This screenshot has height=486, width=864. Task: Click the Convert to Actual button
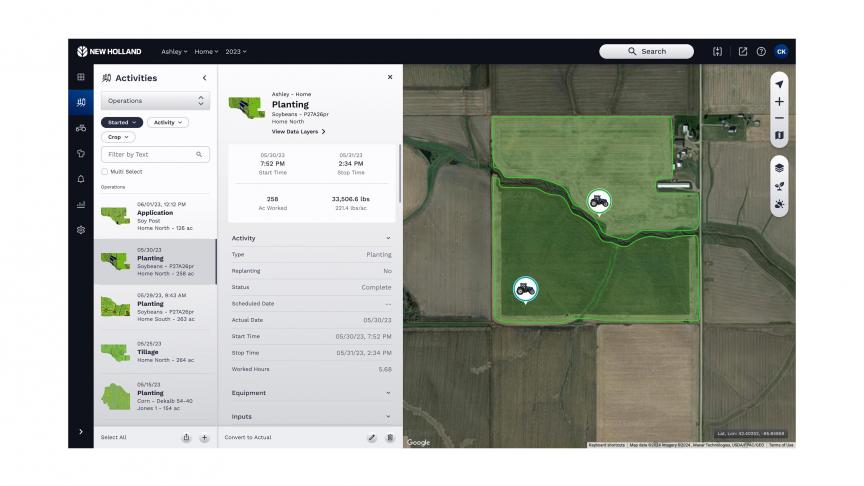tap(248, 438)
